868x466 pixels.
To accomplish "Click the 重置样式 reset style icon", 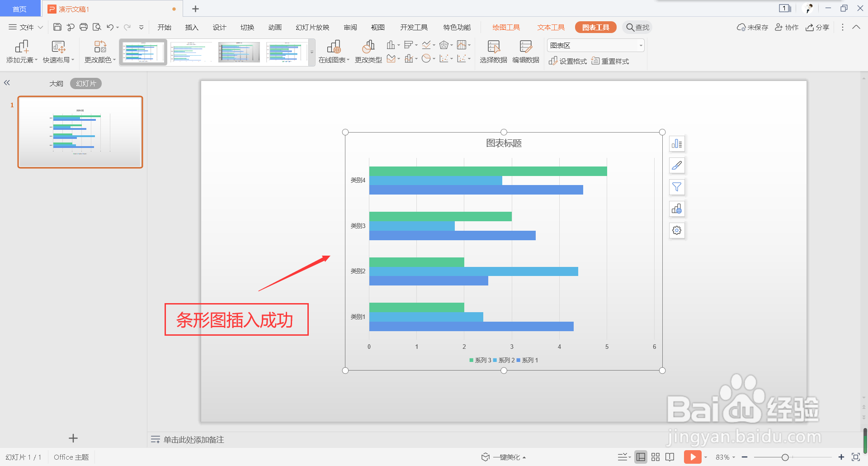I will pyautogui.click(x=610, y=61).
